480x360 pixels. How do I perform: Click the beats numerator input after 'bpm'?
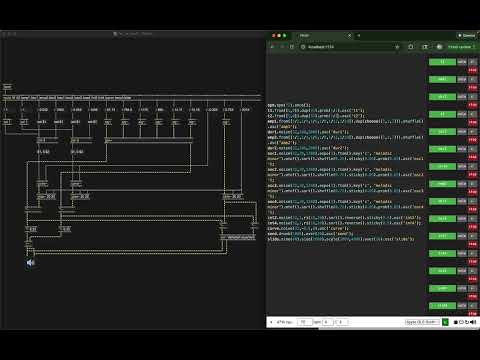pos(328,322)
